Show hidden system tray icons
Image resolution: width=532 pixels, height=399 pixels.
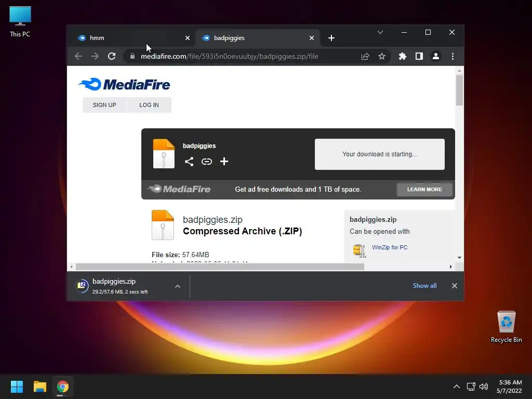(456, 387)
